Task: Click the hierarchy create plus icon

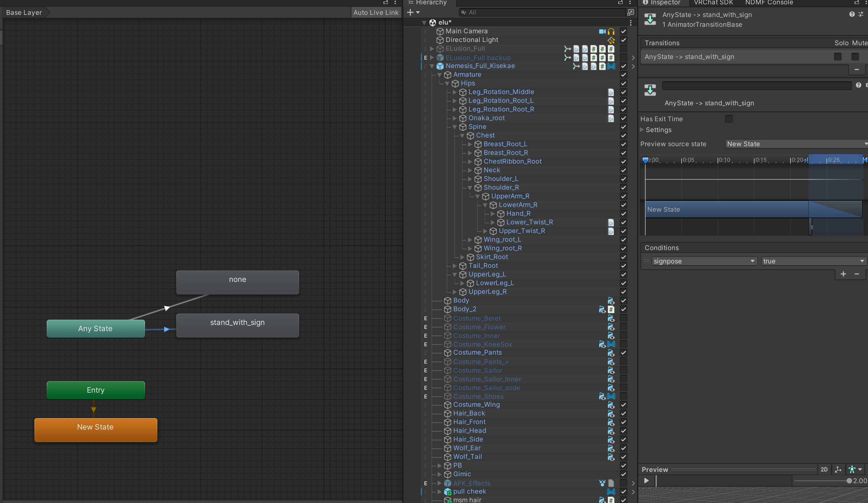Action: pyautogui.click(x=410, y=12)
